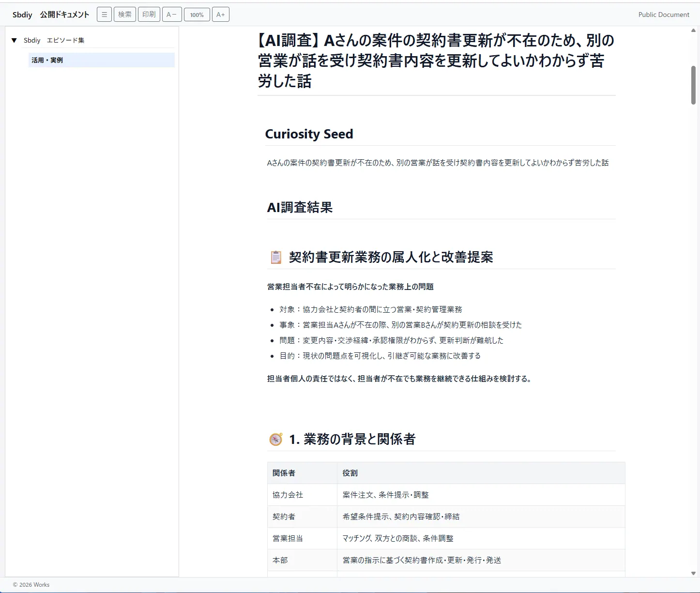Click the 協力会社 table cell
Image resolution: width=700 pixels, height=593 pixels.
point(302,495)
